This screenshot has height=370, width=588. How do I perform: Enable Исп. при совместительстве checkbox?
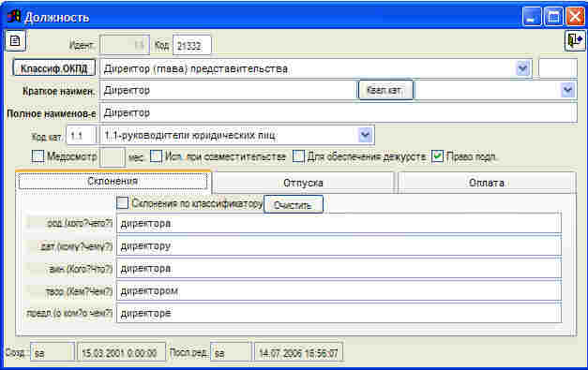point(156,156)
